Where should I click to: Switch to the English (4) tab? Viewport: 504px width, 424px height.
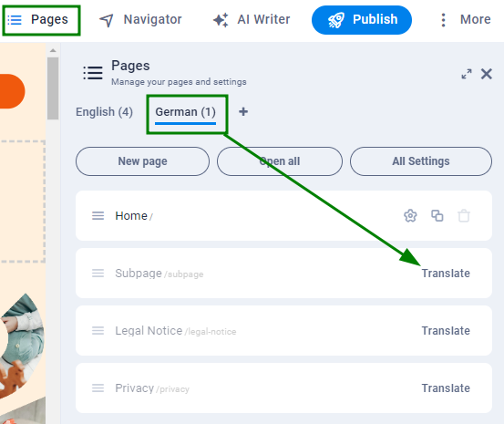click(x=104, y=112)
